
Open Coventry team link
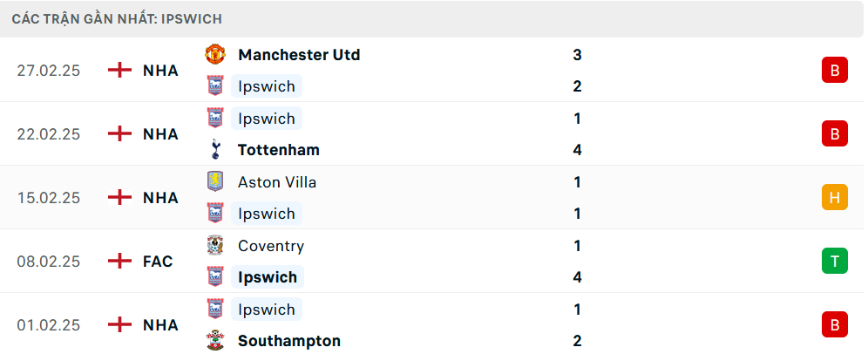[x=271, y=246]
